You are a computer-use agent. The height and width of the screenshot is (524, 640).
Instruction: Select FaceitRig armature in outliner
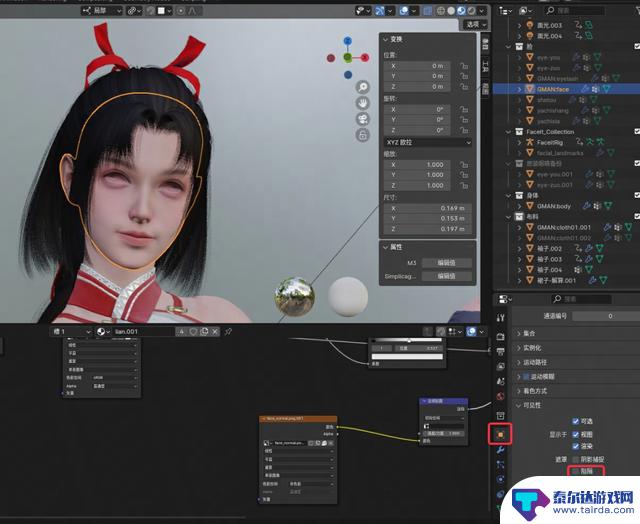pos(549,142)
